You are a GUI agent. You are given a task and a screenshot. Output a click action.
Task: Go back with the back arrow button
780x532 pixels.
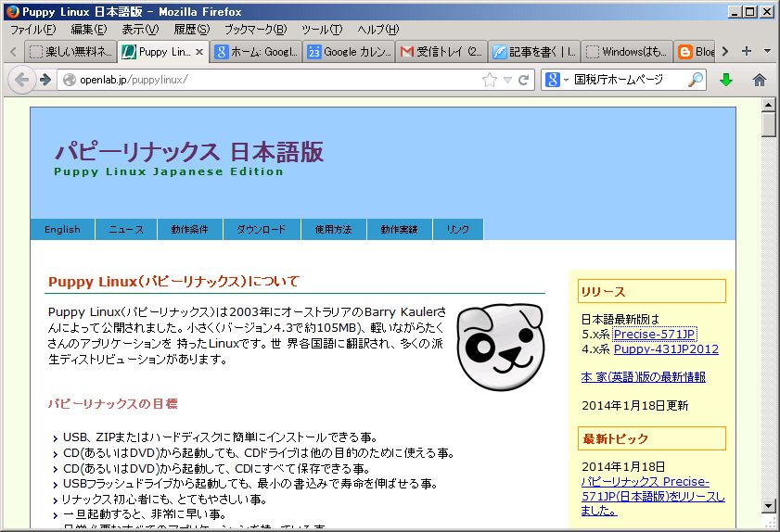[21, 80]
